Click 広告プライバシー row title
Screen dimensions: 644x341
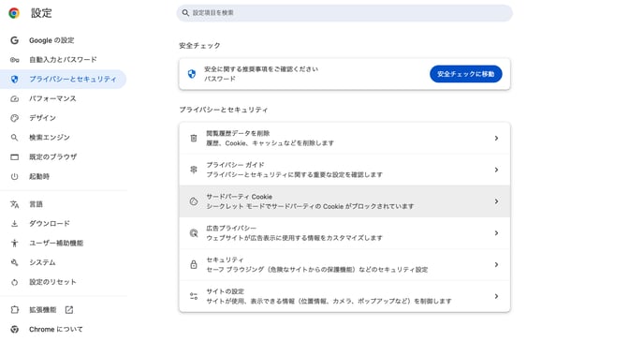pos(231,228)
